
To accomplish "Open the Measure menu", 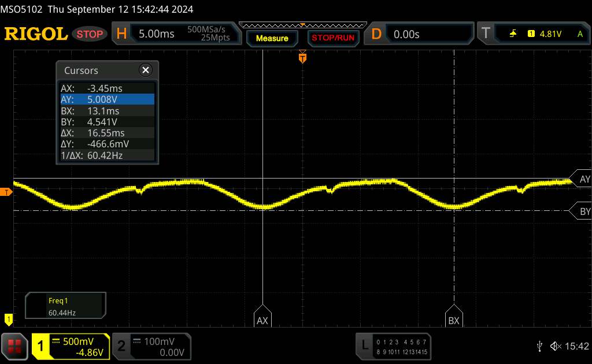I will tap(272, 38).
